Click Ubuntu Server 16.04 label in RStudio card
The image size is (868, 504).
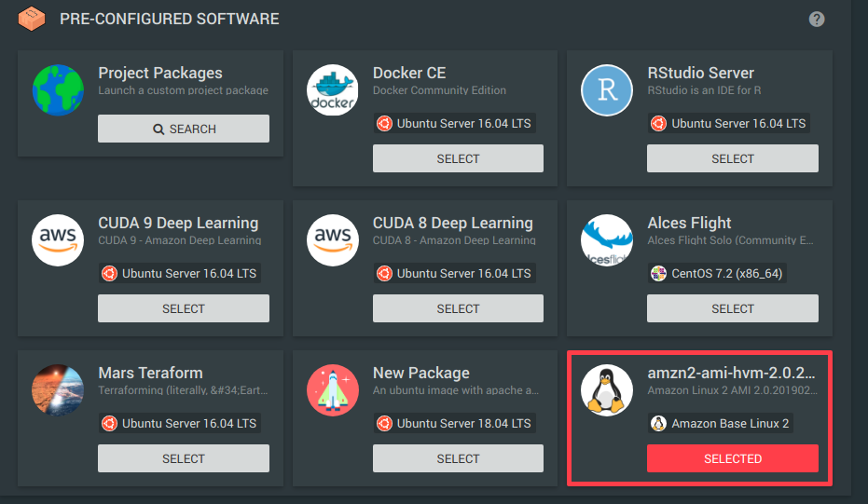(738, 123)
